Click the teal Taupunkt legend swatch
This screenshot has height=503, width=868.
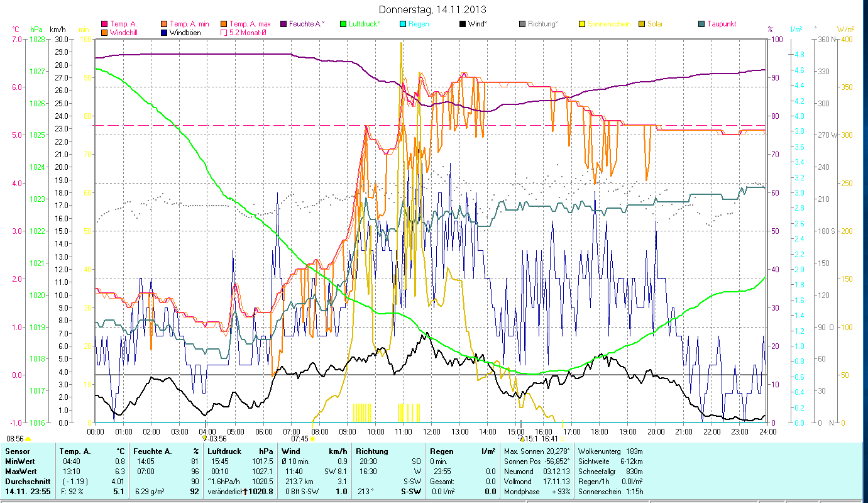coord(701,24)
